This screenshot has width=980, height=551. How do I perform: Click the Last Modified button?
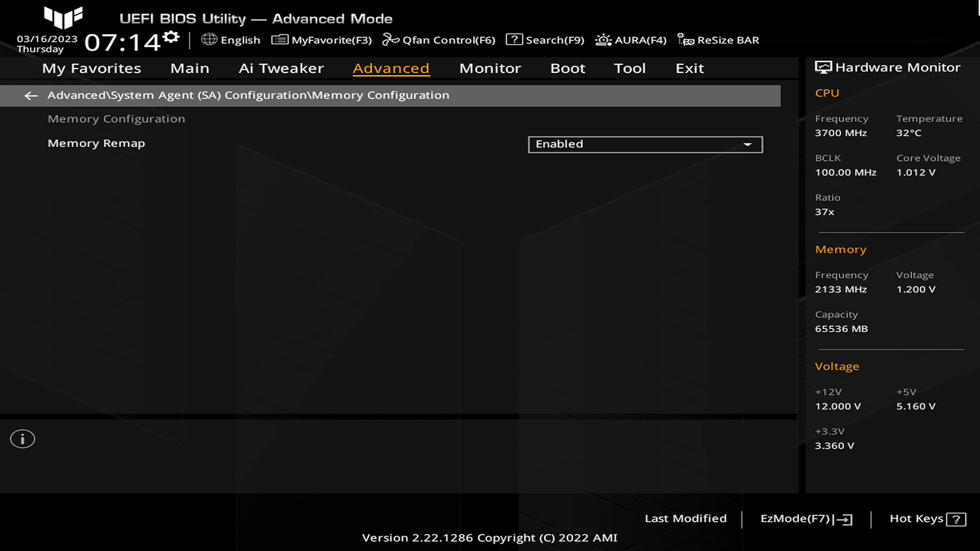(x=685, y=518)
